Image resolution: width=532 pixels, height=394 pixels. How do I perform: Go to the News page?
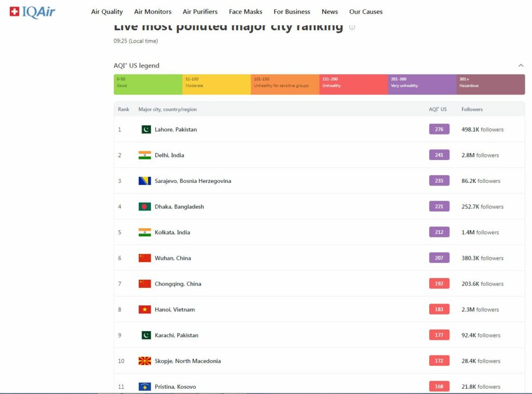point(329,11)
